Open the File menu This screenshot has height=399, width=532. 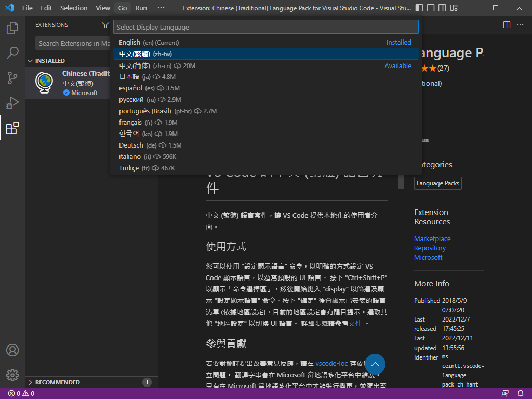[x=28, y=8]
